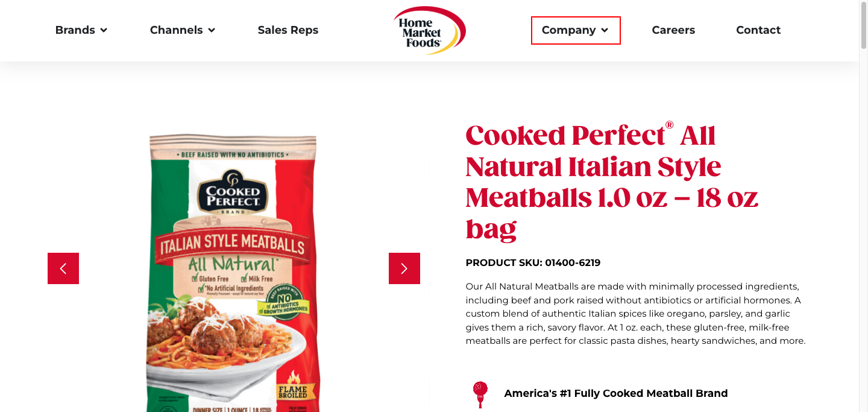
Task: Expand the Channels dropdown chevron
Action: click(x=212, y=30)
